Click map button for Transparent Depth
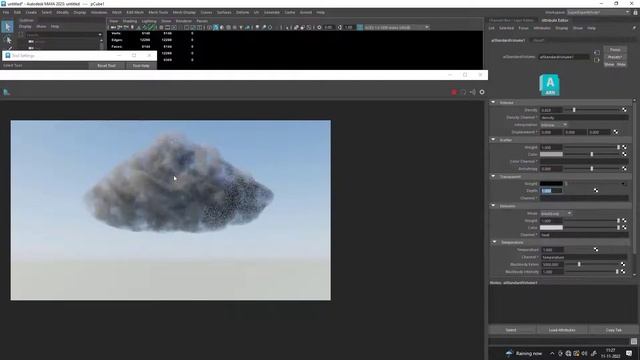 (596, 190)
